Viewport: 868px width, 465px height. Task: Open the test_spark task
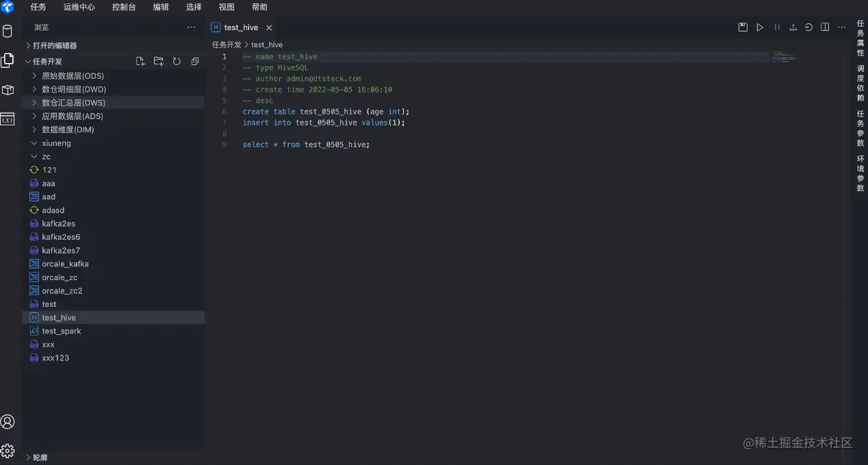tap(114, 331)
